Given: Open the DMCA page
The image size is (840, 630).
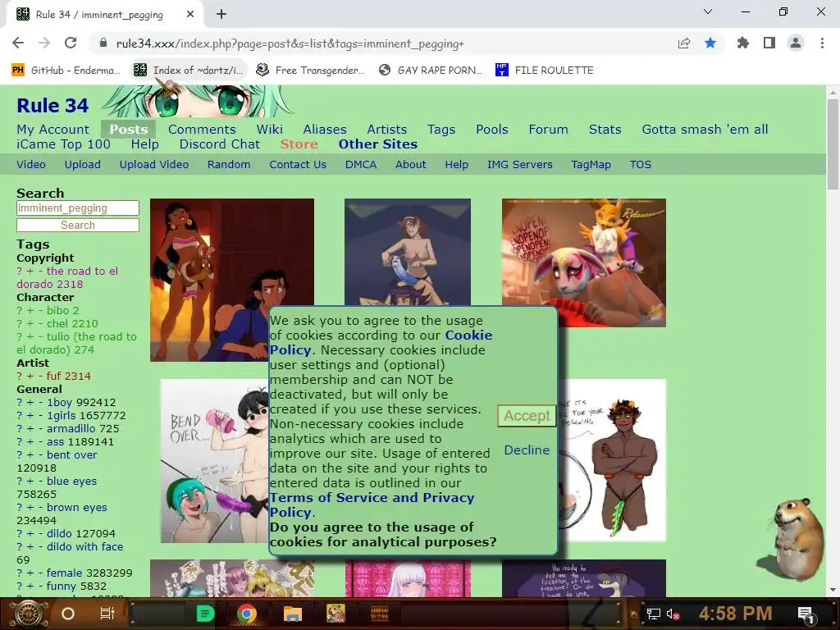Looking at the screenshot, I should 361,164.
